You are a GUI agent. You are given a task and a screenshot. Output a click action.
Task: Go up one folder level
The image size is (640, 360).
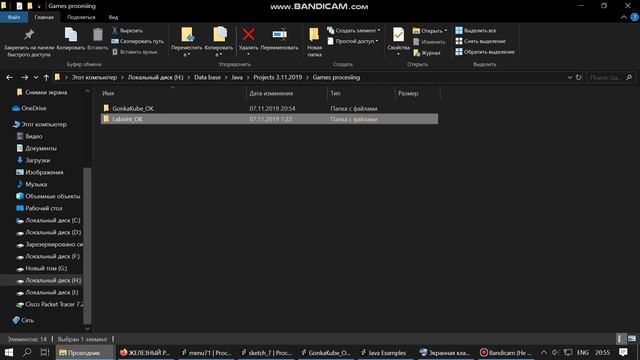pos(46,77)
